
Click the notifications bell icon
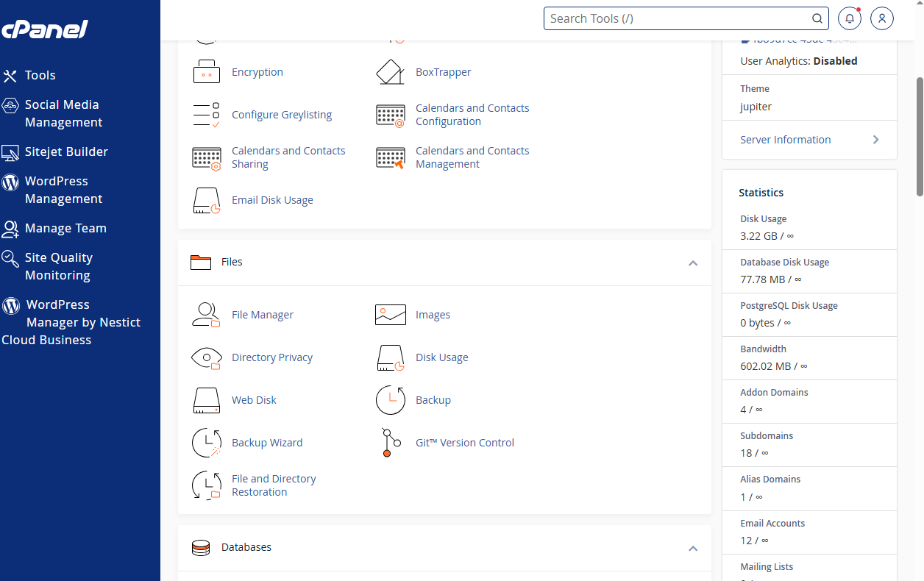pyautogui.click(x=850, y=18)
